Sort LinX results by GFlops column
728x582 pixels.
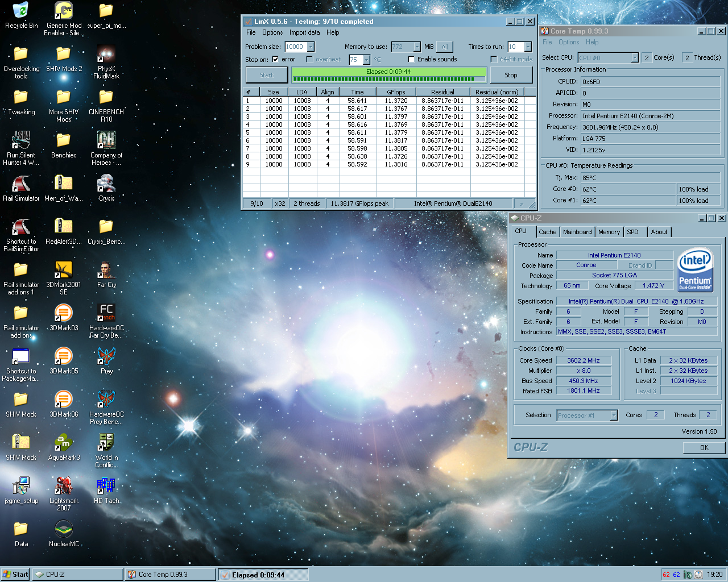coord(396,92)
